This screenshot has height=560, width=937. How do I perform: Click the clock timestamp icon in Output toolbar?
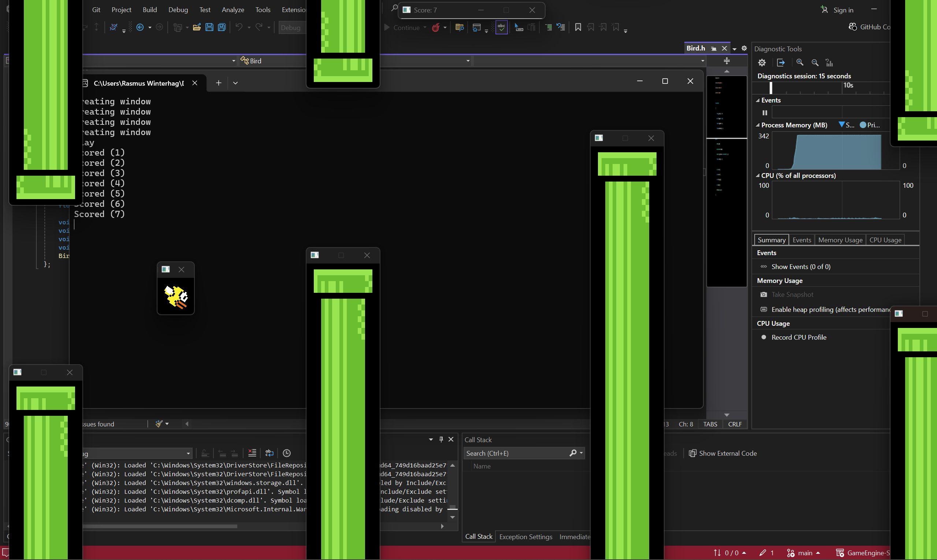coord(287,453)
